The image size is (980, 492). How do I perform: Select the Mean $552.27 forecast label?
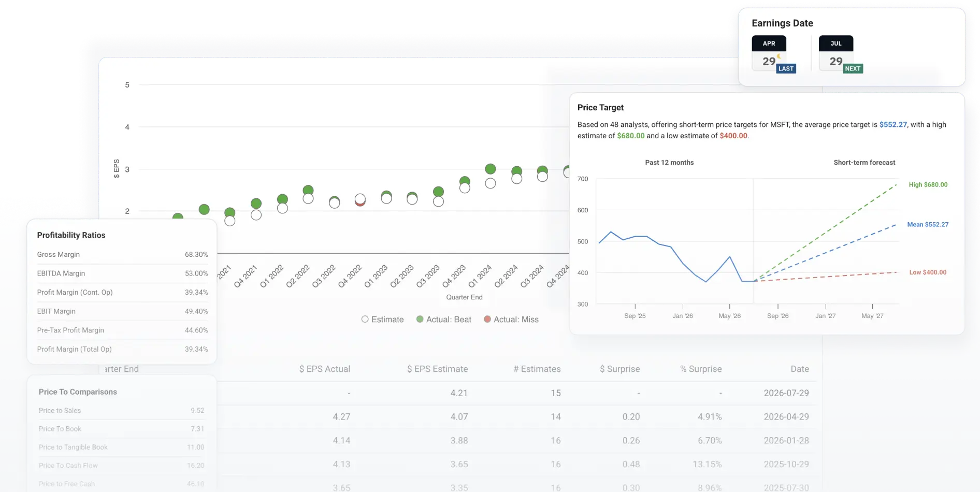pyautogui.click(x=928, y=225)
